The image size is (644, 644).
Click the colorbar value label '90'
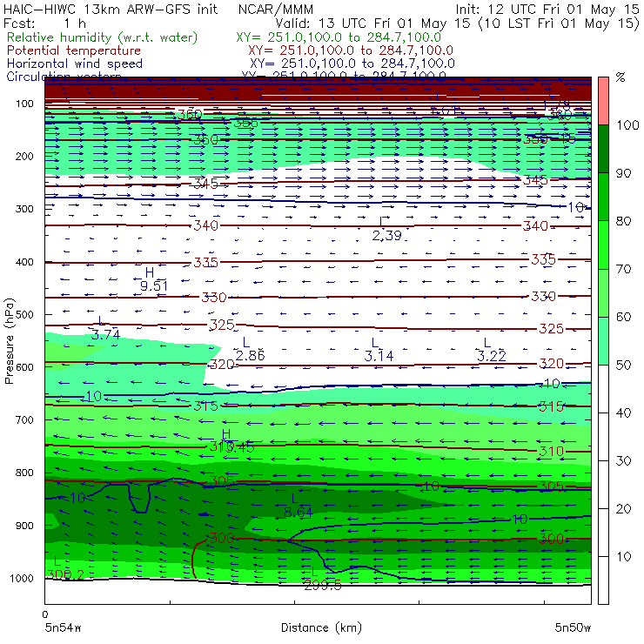tap(623, 173)
